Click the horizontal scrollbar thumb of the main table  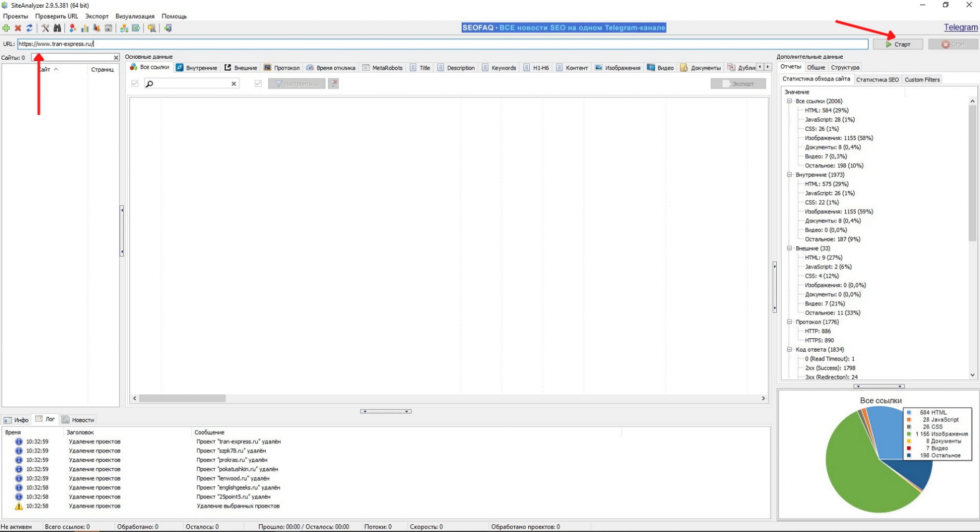pos(182,398)
